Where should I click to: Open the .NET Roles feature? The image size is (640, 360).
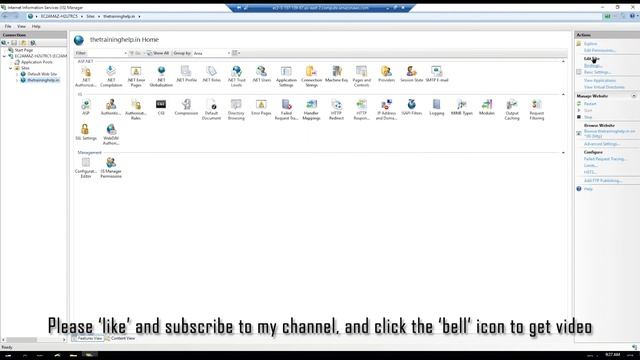[x=211, y=74]
